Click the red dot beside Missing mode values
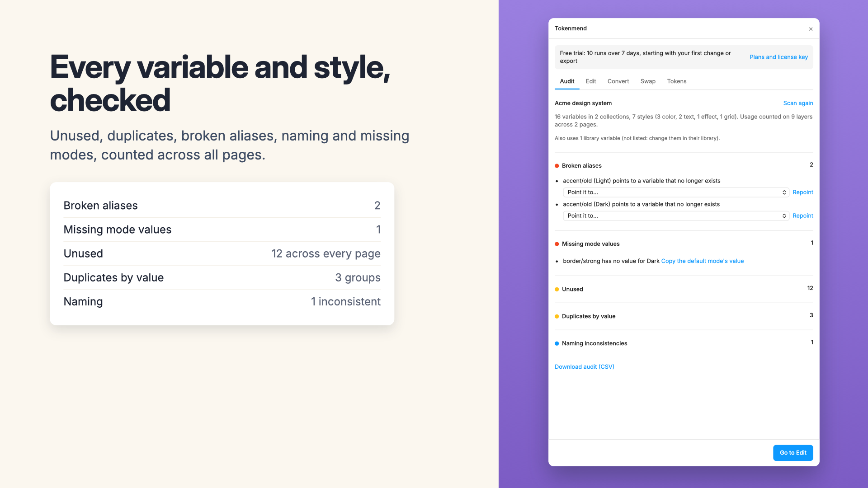868x488 pixels. pyautogui.click(x=557, y=244)
